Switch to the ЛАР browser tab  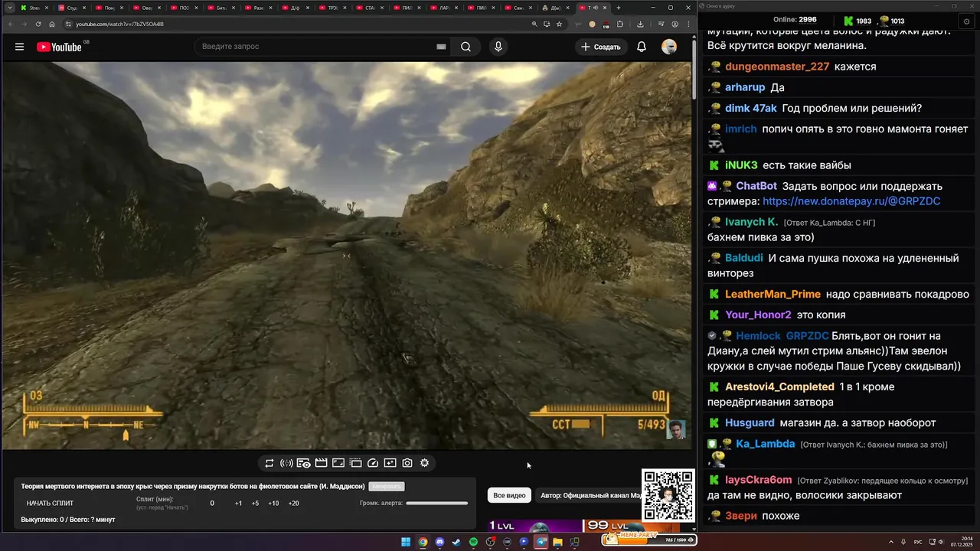pos(444,8)
